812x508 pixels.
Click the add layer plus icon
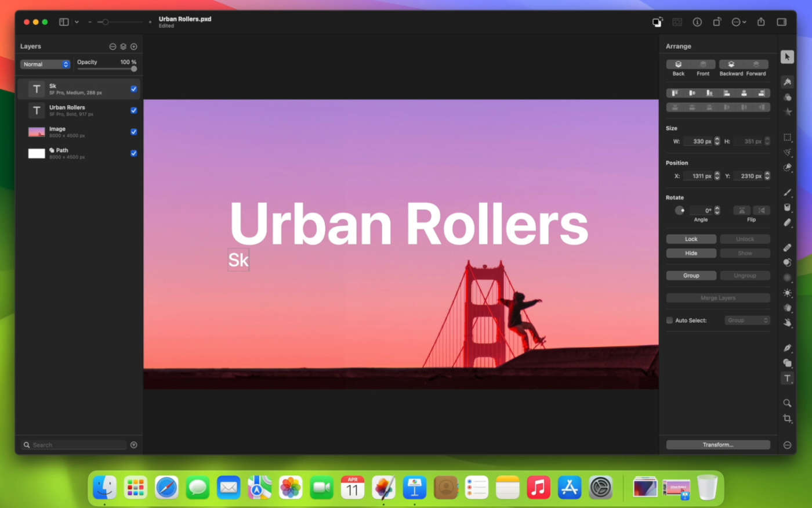(134, 46)
